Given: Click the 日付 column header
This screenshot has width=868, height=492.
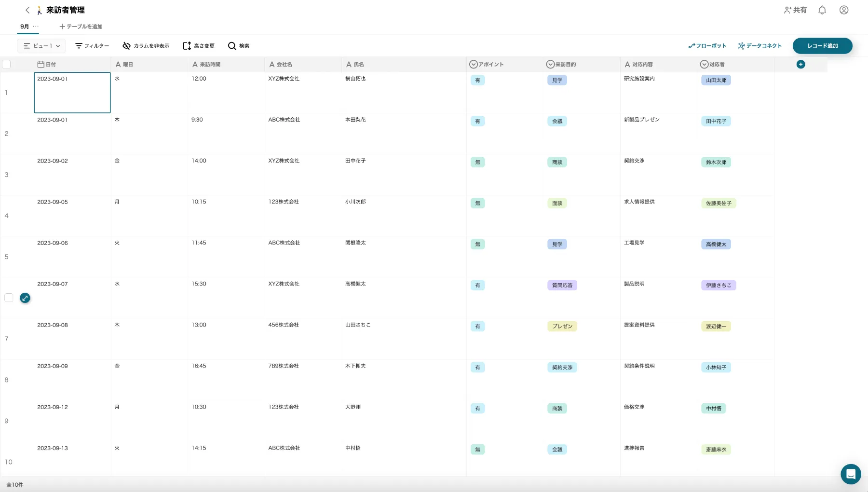Looking at the screenshot, I should pos(72,64).
